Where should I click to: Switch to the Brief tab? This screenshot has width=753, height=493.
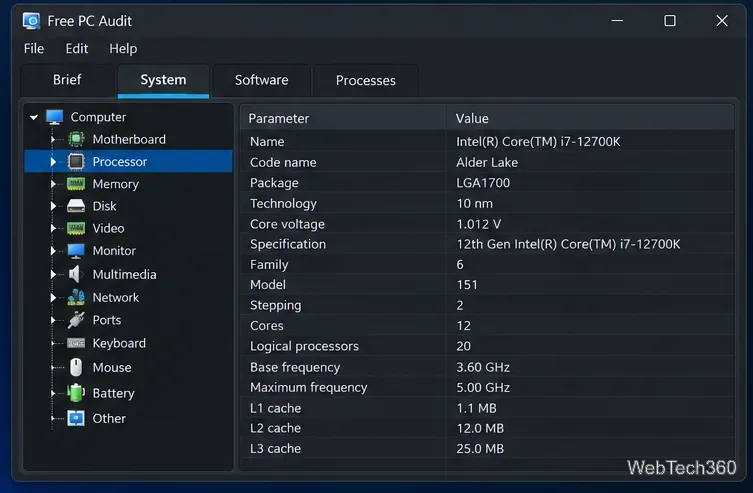[67, 80]
